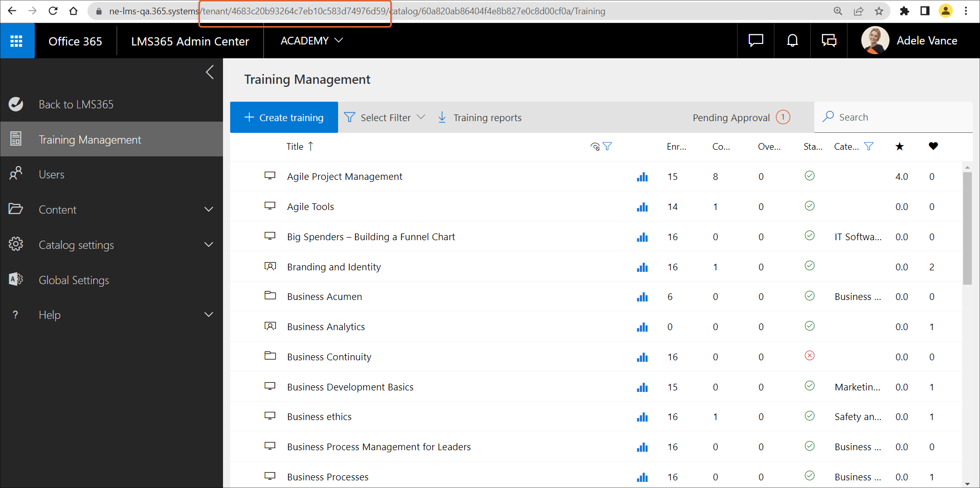Viewport: 980px width, 488px height.
Task: Open the ACADEMY catalog dropdown
Action: pos(311,41)
